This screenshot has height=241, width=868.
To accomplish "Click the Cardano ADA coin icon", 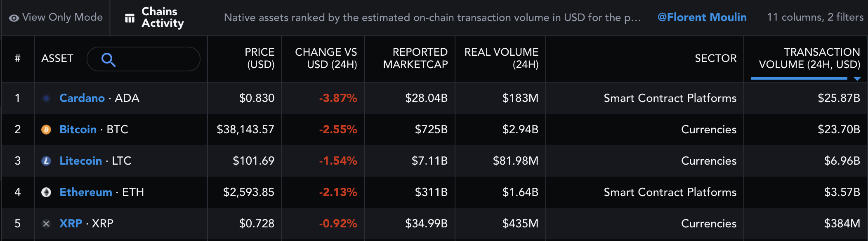I will [47, 98].
